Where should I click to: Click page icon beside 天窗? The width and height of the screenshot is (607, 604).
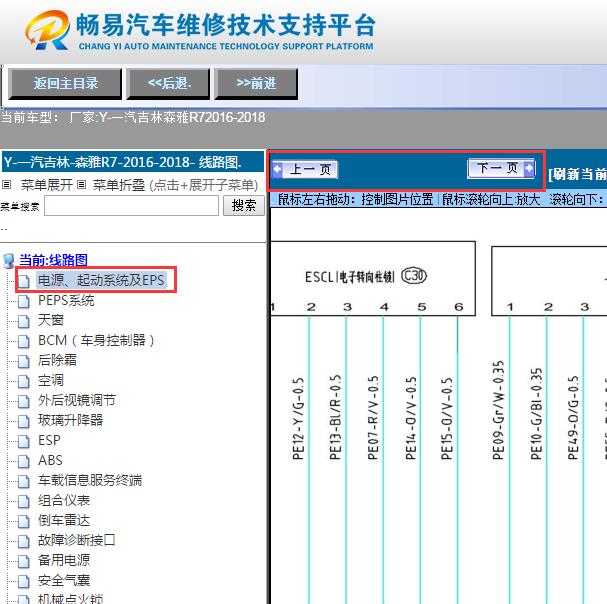click(x=24, y=321)
